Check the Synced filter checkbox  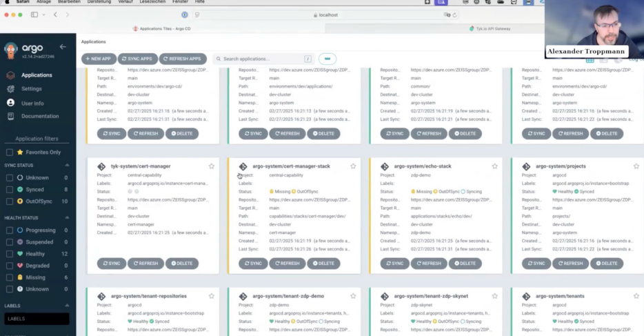click(x=10, y=190)
